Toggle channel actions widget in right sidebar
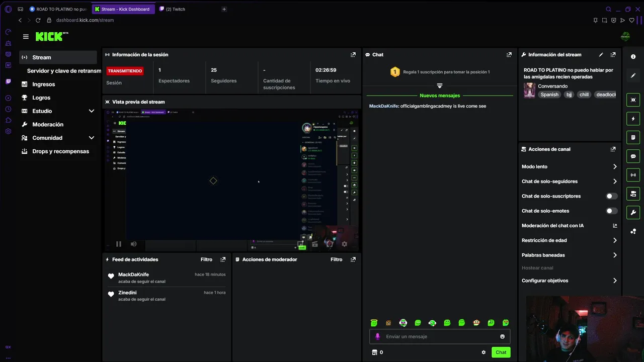This screenshot has height=362, width=644. (x=633, y=194)
